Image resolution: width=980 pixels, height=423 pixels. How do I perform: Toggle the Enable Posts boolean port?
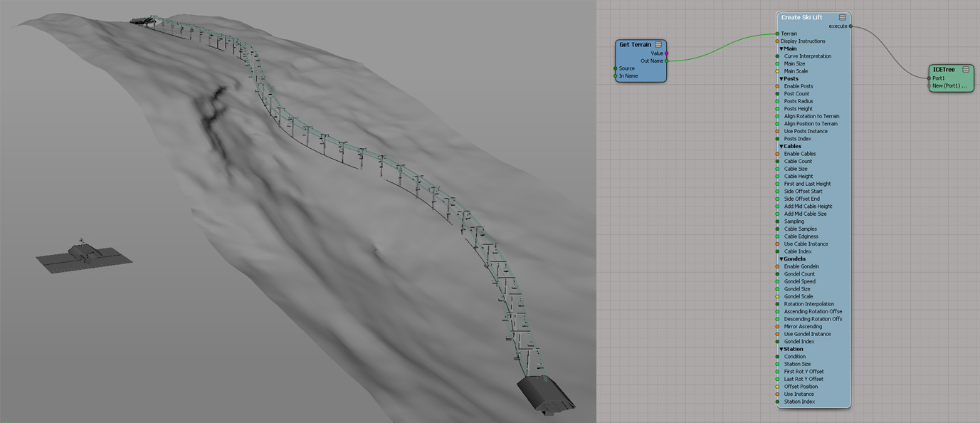coord(777,86)
